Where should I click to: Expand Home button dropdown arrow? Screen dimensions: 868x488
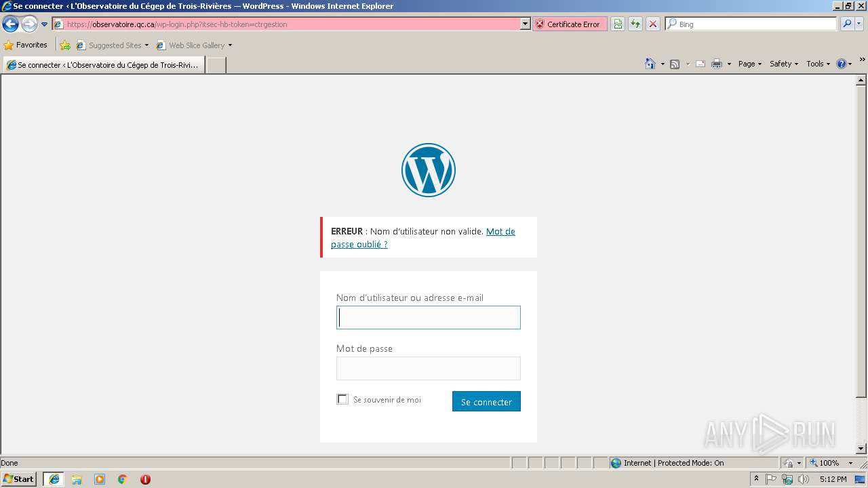click(x=662, y=64)
